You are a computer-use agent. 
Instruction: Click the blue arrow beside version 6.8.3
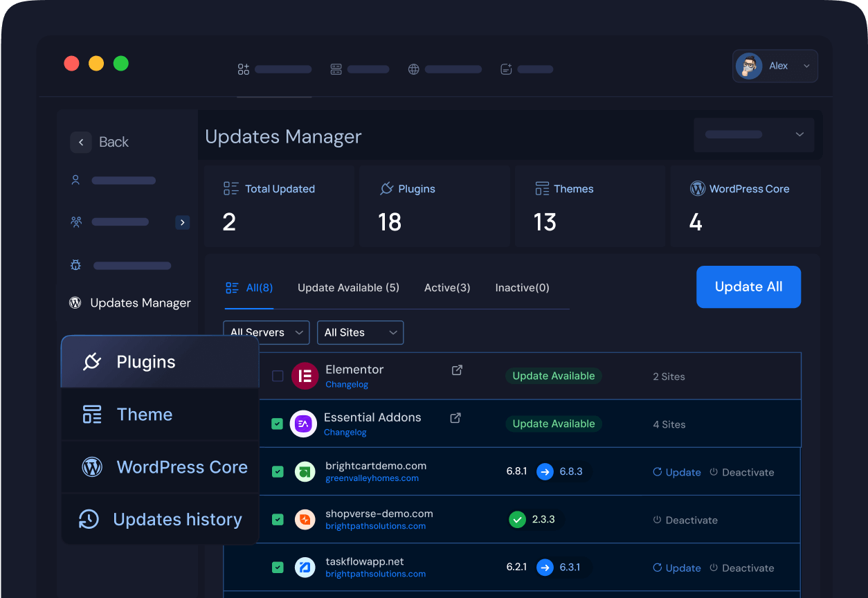click(x=545, y=472)
